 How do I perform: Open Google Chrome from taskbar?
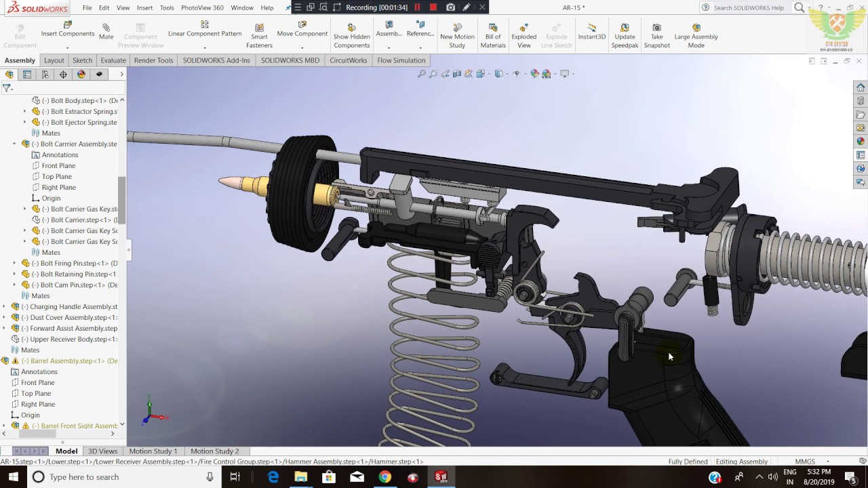pos(384,477)
